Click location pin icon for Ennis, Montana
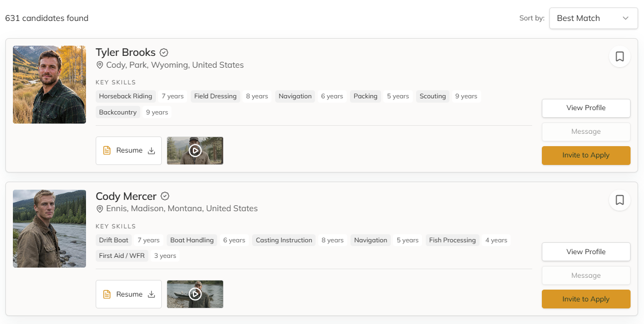This screenshot has width=644, height=324. (x=99, y=208)
